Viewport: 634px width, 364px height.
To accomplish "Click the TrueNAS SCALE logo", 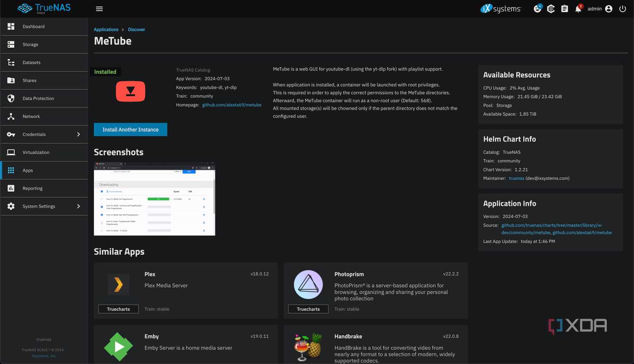I will click(44, 8).
